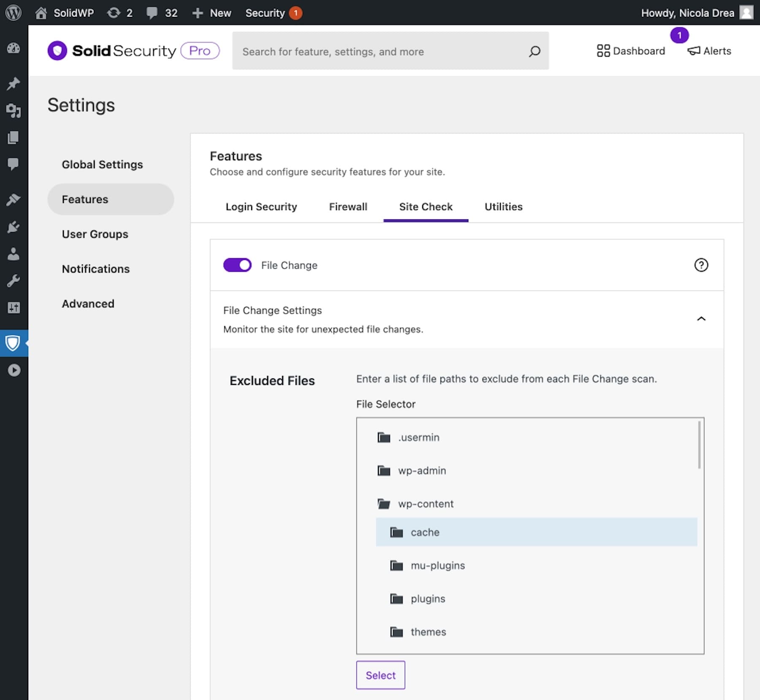Open the Appearance brush sidebar icon
The width and height of the screenshot is (760, 700).
point(14,200)
